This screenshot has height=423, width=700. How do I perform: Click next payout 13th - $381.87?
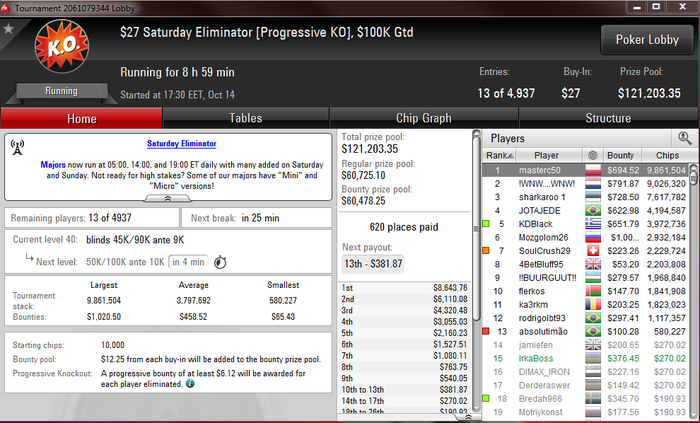[373, 264]
